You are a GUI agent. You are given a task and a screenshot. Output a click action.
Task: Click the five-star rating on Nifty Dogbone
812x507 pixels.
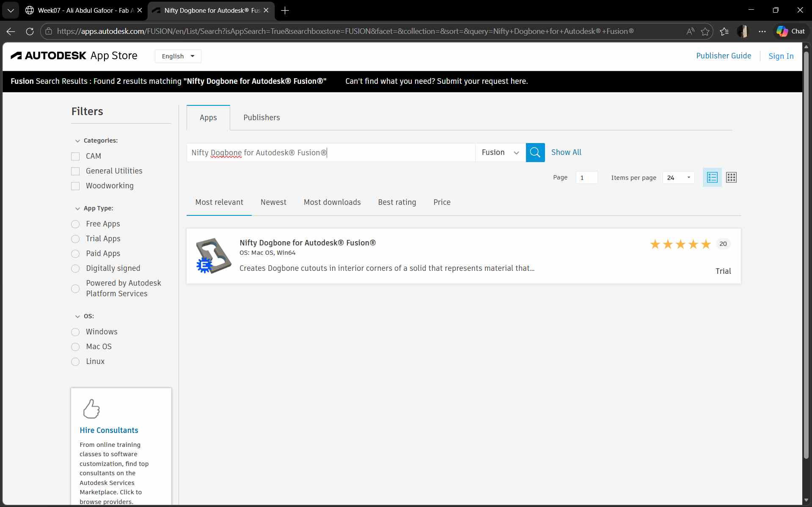(x=680, y=244)
